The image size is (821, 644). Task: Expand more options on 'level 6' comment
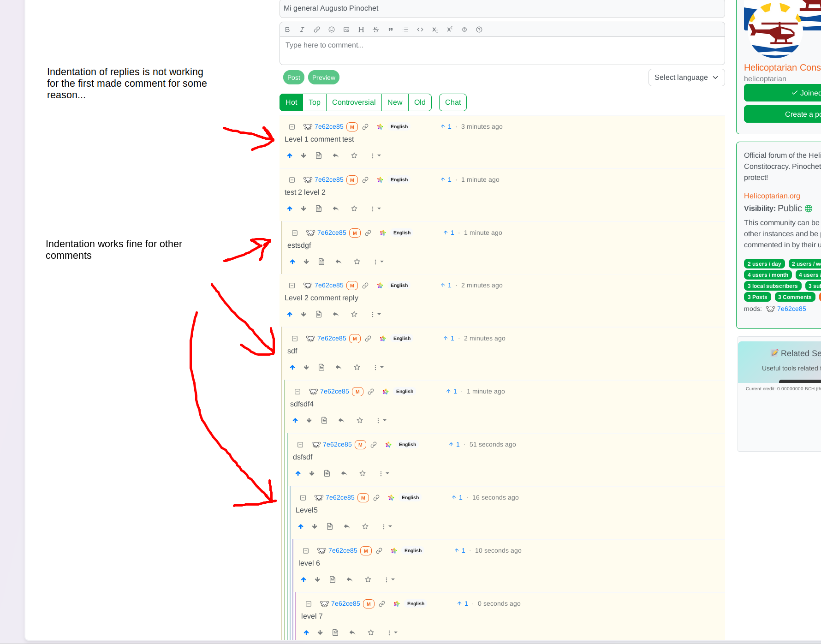tap(389, 580)
